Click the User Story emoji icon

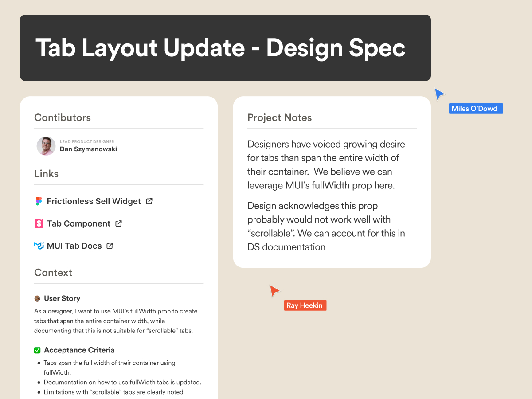(38, 298)
